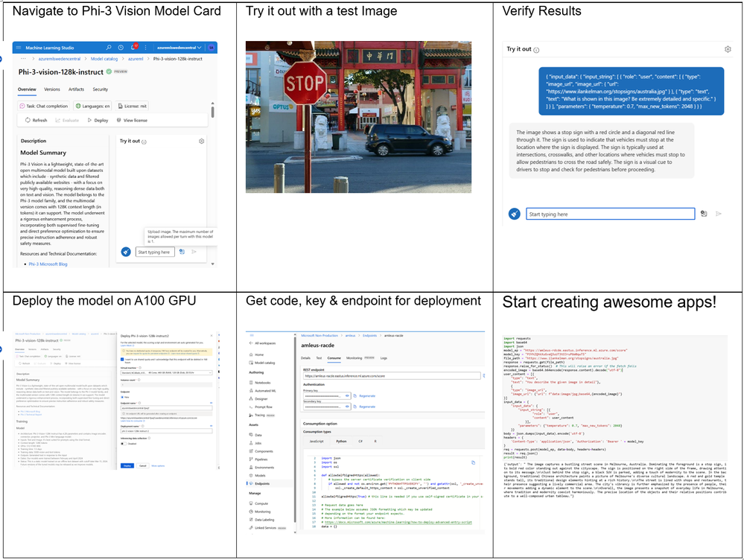The image size is (744, 560).
Task: Copy the primary key with its copy icon
Action: pyautogui.click(x=355, y=395)
